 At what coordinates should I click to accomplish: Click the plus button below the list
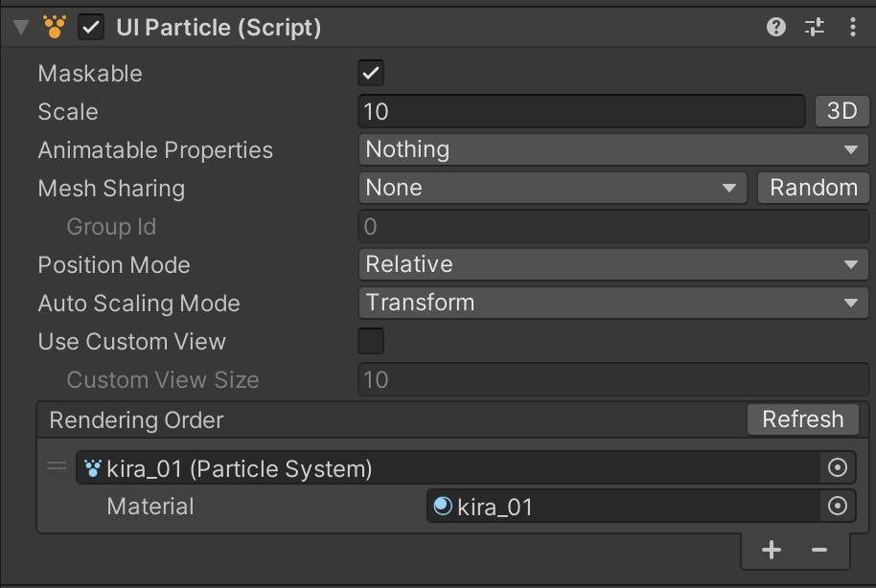[x=771, y=550]
